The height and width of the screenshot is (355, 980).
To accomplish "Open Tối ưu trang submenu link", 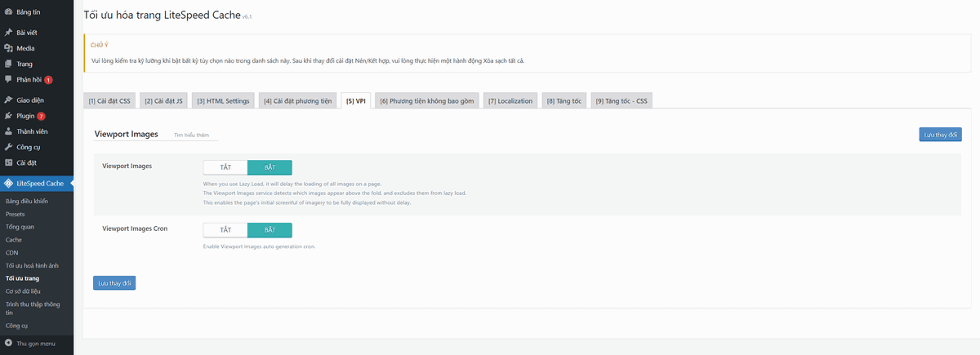I will (x=22, y=278).
